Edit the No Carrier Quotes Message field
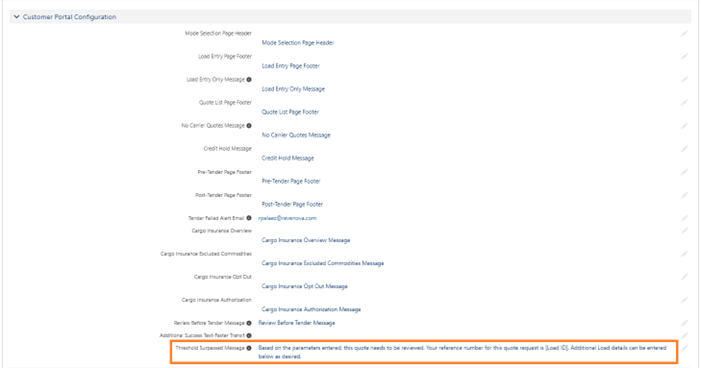Viewport: 701px width, 368px height. 684,126
